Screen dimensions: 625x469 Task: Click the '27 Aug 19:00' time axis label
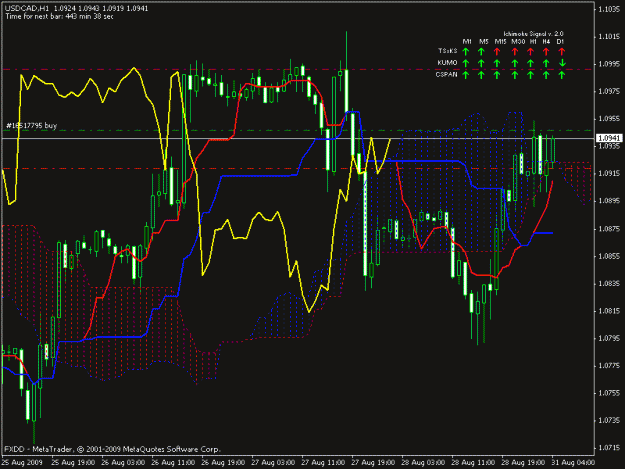(373, 463)
